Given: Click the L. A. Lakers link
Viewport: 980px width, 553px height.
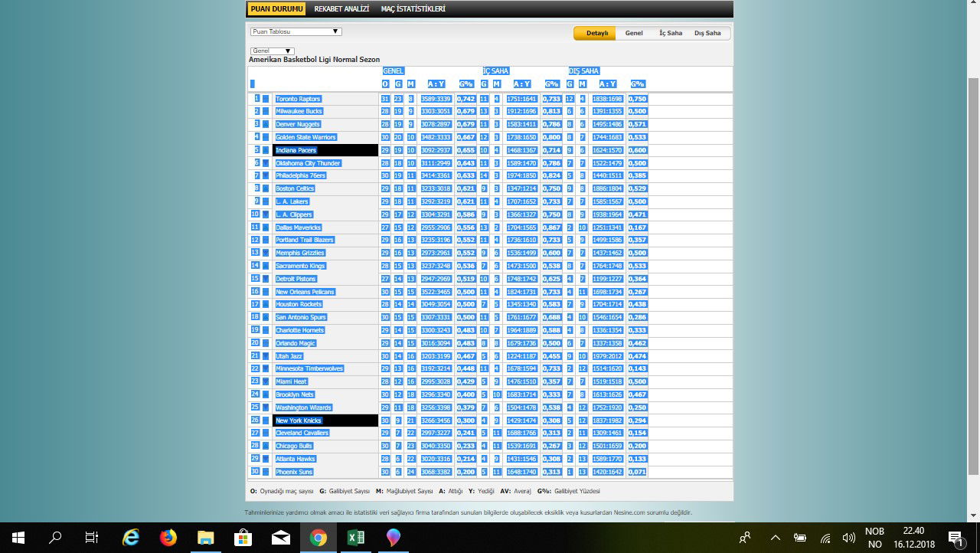Looking at the screenshot, I should (292, 201).
